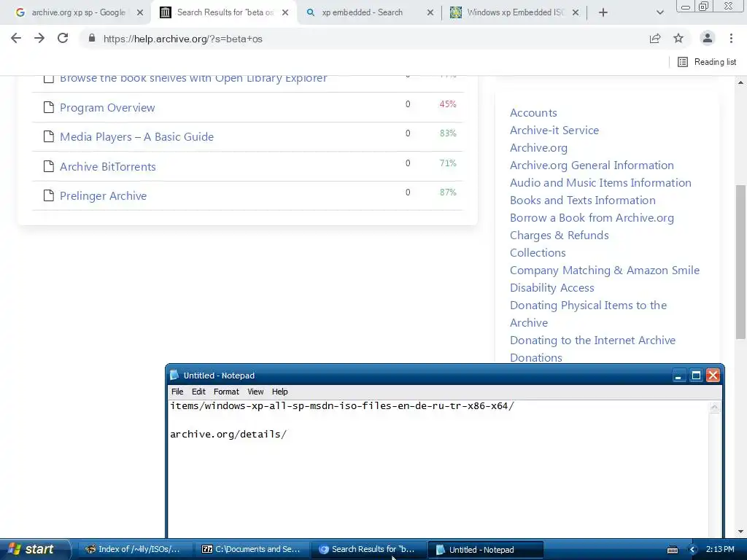Open Company Matching & Amazon Smile
Viewport: 747px width, 560px height.
[x=605, y=271]
